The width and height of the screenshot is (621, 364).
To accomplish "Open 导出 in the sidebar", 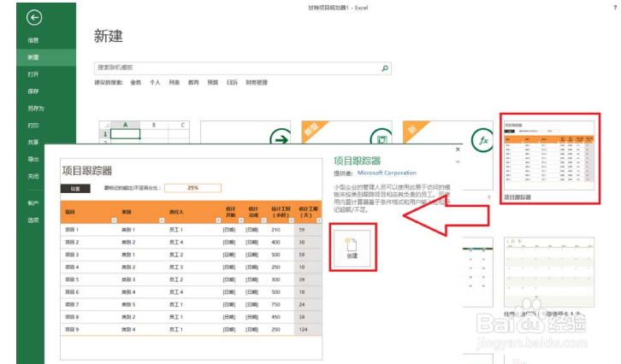I will (33, 159).
